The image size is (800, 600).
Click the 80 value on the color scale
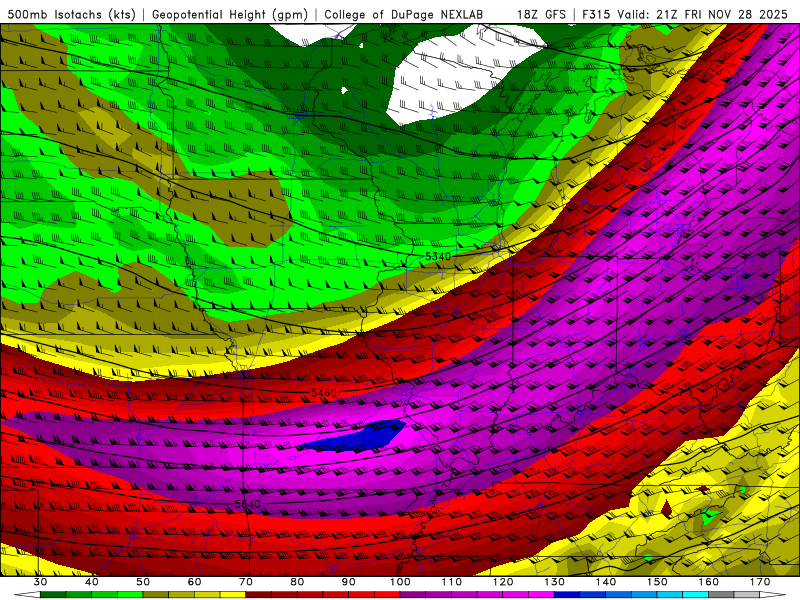tap(297, 582)
